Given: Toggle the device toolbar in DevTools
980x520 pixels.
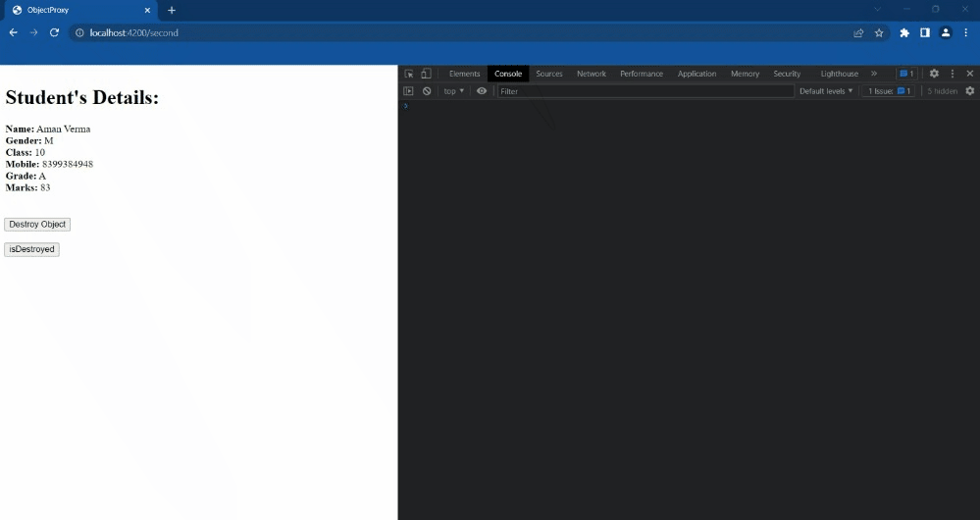Looking at the screenshot, I should (427, 74).
